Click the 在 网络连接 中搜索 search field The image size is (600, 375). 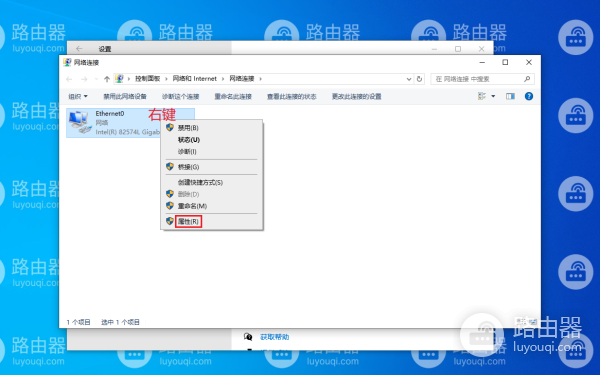(x=482, y=79)
